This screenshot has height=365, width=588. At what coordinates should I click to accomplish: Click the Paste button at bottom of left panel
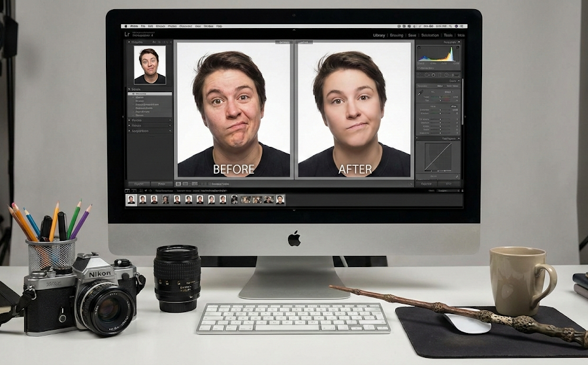click(x=161, y=184)
